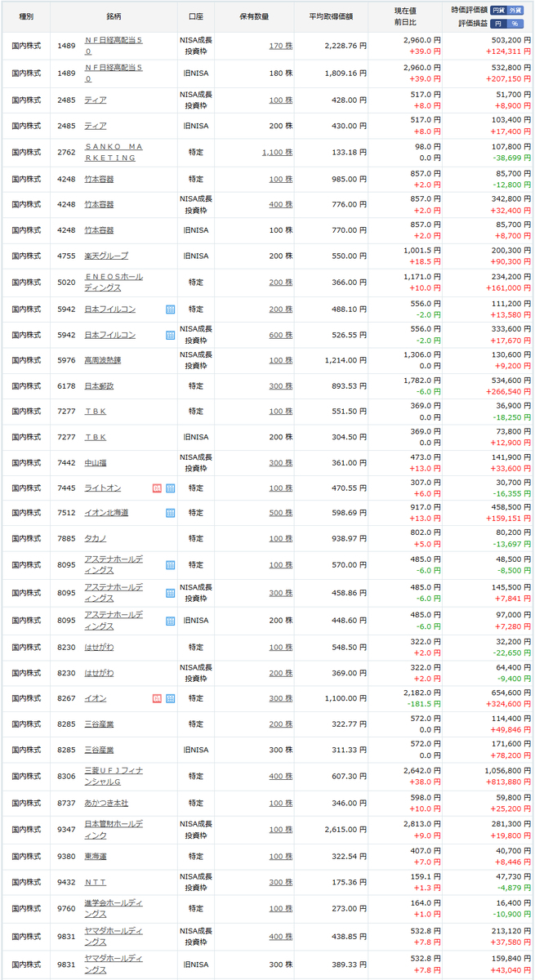Click 銘柄 column header
The image size is (535, 980).
click(x=114, y=16)
